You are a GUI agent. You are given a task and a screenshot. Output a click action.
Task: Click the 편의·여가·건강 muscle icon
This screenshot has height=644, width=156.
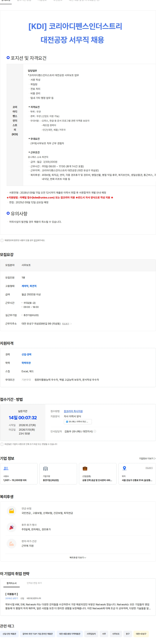12,544
